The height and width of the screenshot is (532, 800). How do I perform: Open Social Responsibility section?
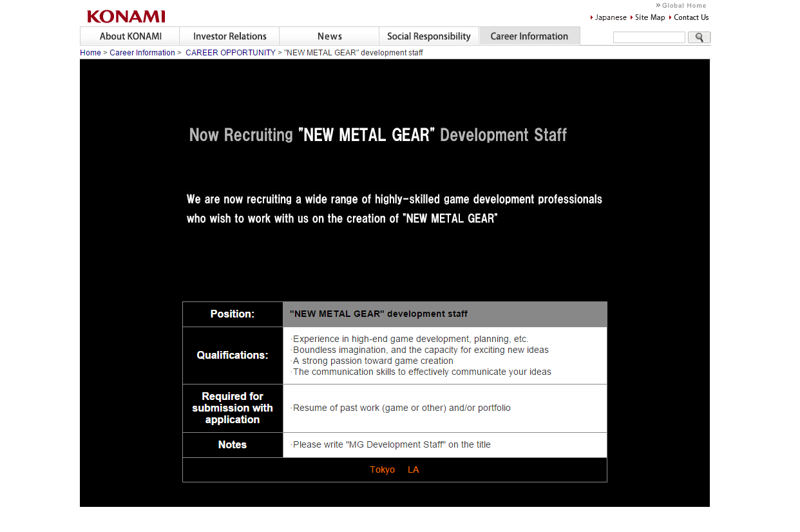[x=429, y=36]
